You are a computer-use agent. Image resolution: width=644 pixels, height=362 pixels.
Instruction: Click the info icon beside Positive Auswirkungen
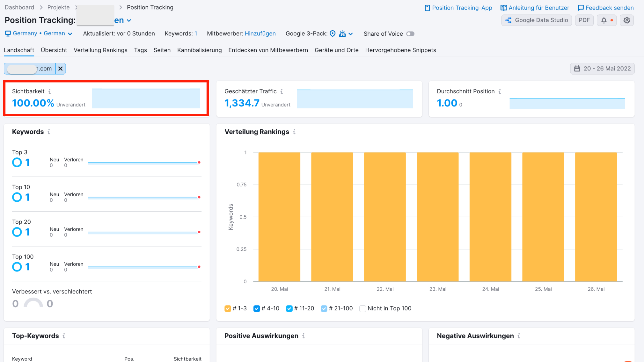pos(303,336)
